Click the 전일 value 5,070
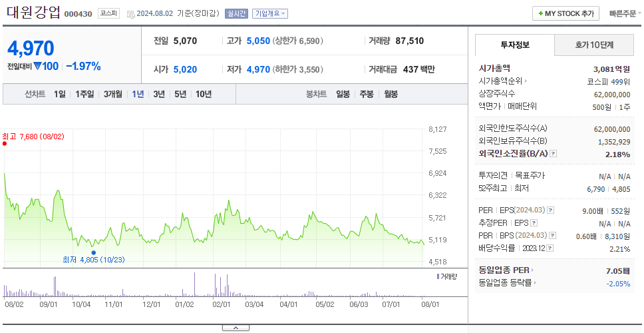This screenshot has width=644, height=333. pos(185,41)
